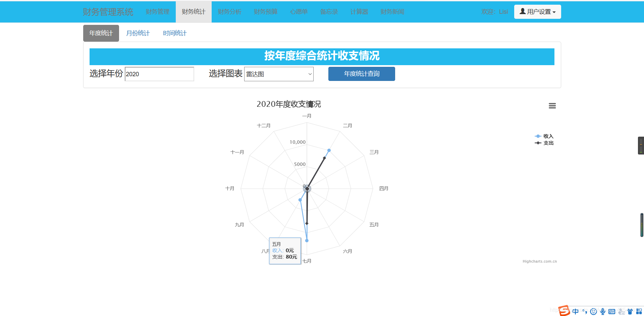This screenshot has height=316, width=644.
Task: Activate the voice input microphone icon
Action: [602, 311]
